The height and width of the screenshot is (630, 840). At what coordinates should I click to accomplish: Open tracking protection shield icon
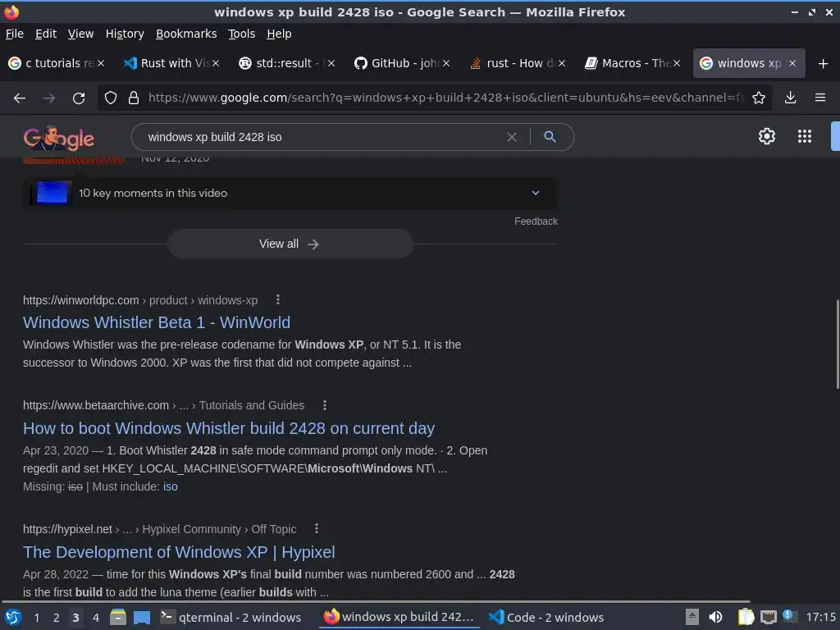click(x=111, y=98)
